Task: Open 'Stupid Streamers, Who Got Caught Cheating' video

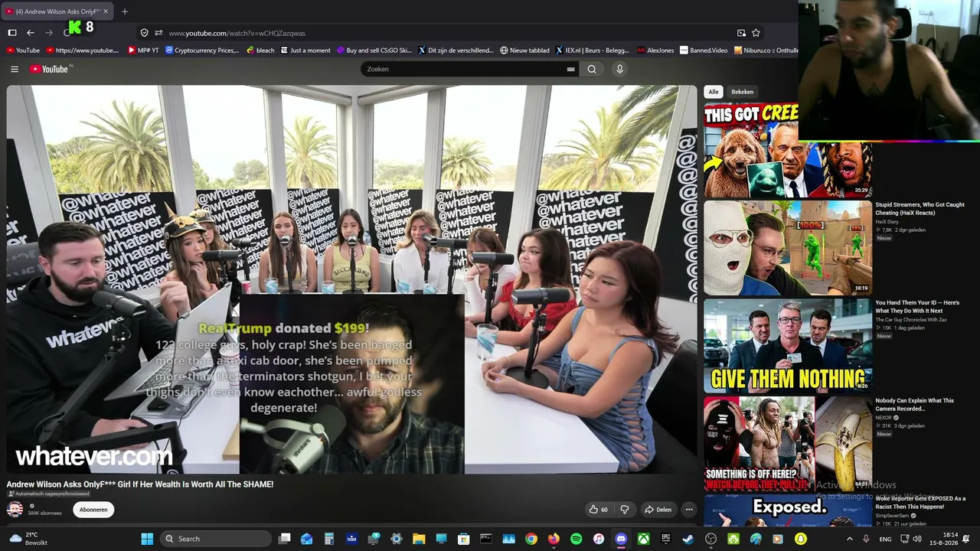Action: tap(920, 209)
